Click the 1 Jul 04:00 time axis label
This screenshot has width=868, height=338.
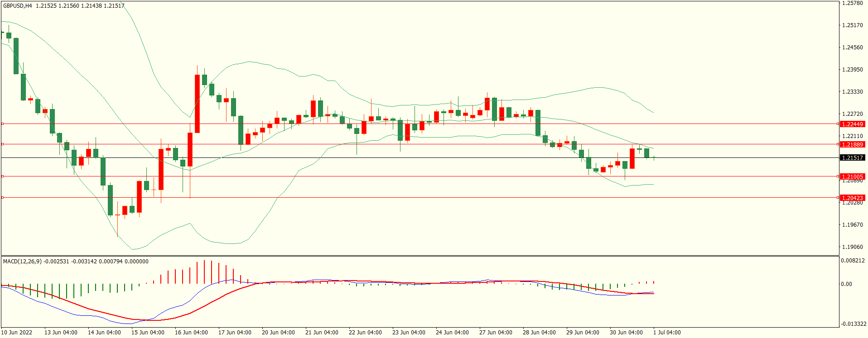point(667,333)
